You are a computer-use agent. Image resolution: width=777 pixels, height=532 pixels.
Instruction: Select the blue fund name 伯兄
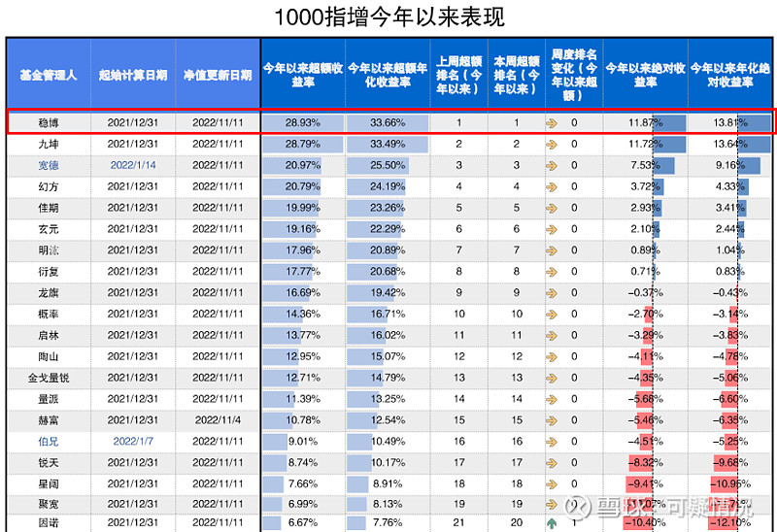(x=49, y=442)
